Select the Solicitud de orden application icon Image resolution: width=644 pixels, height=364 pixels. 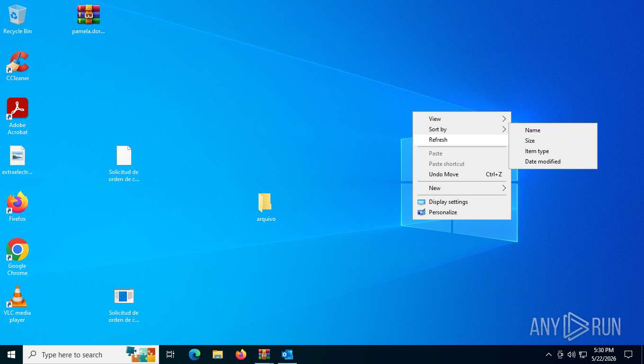(124, 305)
